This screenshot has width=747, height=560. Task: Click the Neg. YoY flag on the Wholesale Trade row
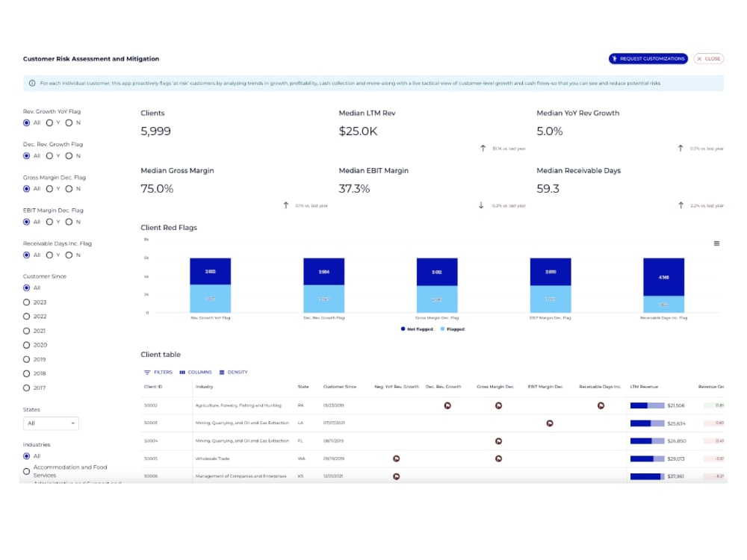396,458
